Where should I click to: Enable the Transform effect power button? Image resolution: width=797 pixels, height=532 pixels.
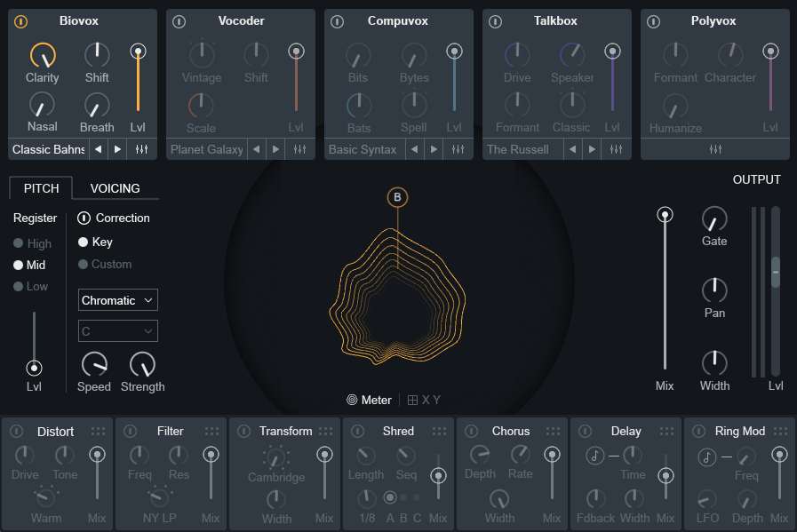click(x=244, y=432)
